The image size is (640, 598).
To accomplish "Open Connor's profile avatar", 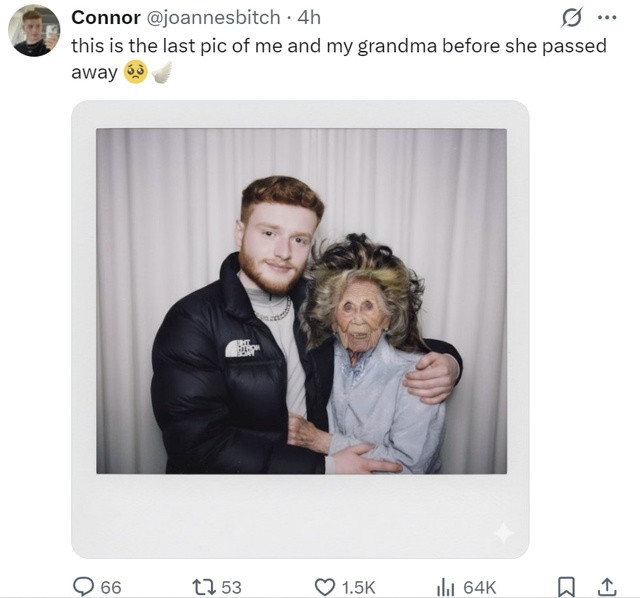I will click(x=34, y=31).
